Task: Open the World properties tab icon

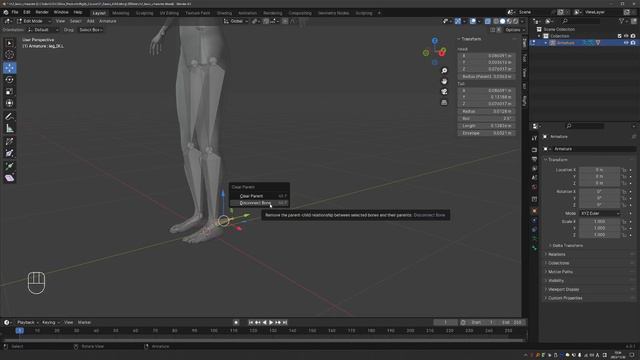Action: 534,187
